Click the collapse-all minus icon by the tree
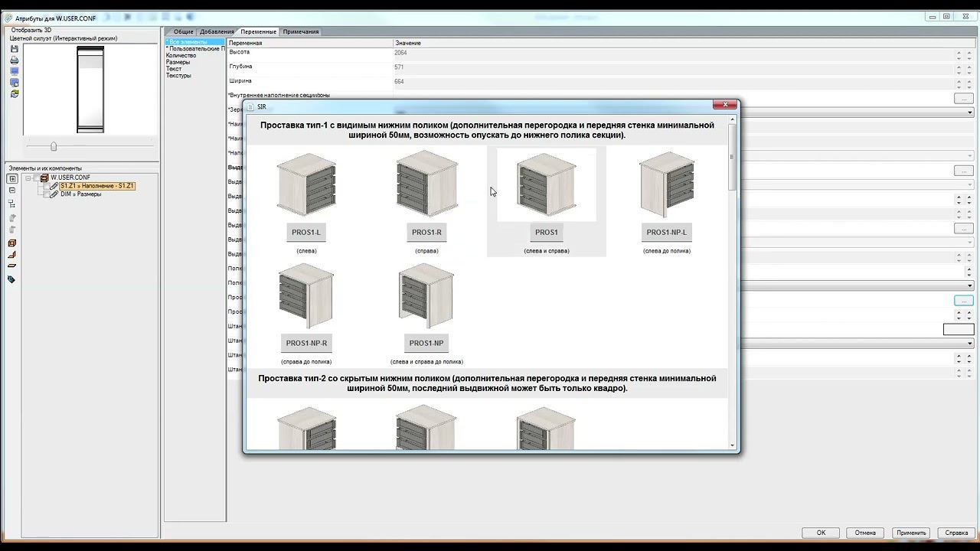 click(x=12, y=191)
